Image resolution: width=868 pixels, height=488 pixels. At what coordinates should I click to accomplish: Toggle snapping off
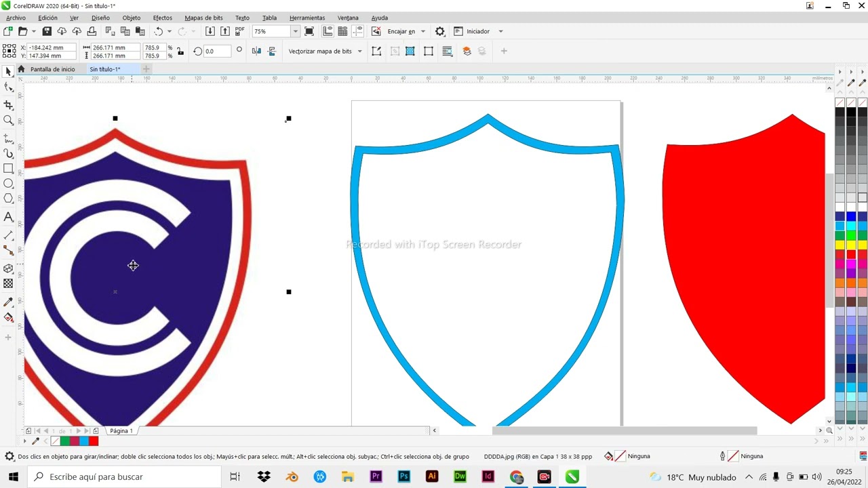click(376, 31)
